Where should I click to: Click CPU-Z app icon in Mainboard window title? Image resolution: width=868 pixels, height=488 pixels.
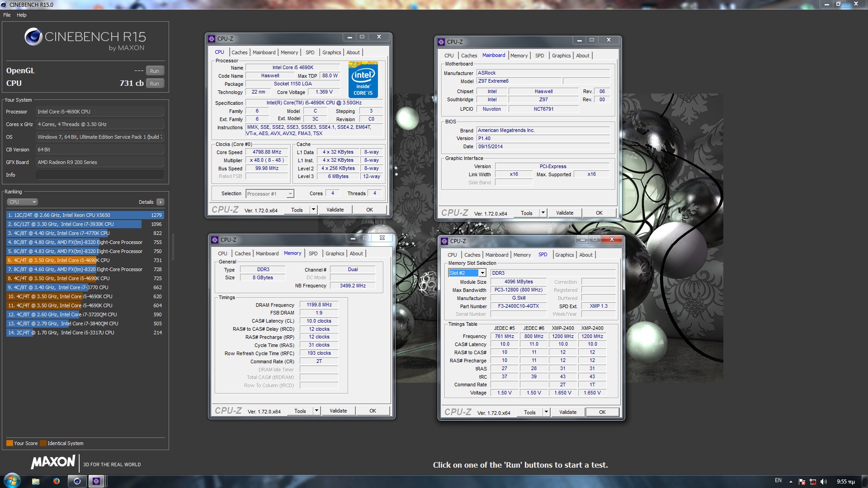[441, 42]
